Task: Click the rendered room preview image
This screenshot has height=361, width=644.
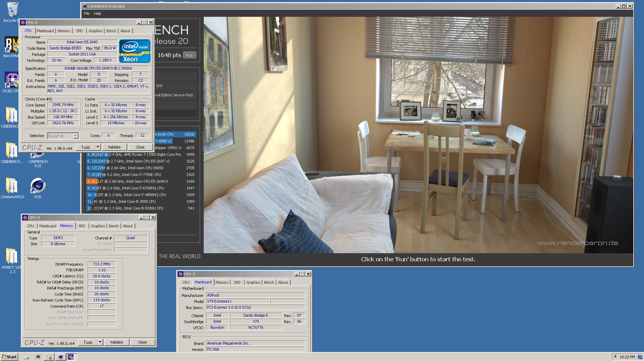Action: (x=418, y=135)
